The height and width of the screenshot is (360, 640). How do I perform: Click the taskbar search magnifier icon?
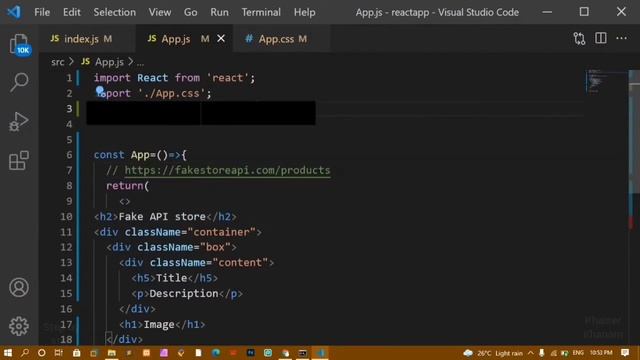pyautogui.click(x=25, y=353)
